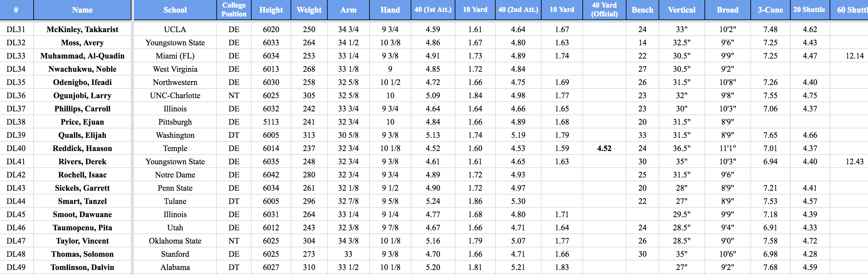Select the Oklahoma State school cell

pos(175,241)
